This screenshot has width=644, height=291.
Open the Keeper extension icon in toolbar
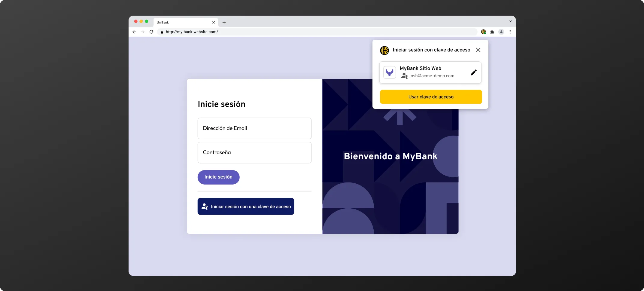(483, 32)
